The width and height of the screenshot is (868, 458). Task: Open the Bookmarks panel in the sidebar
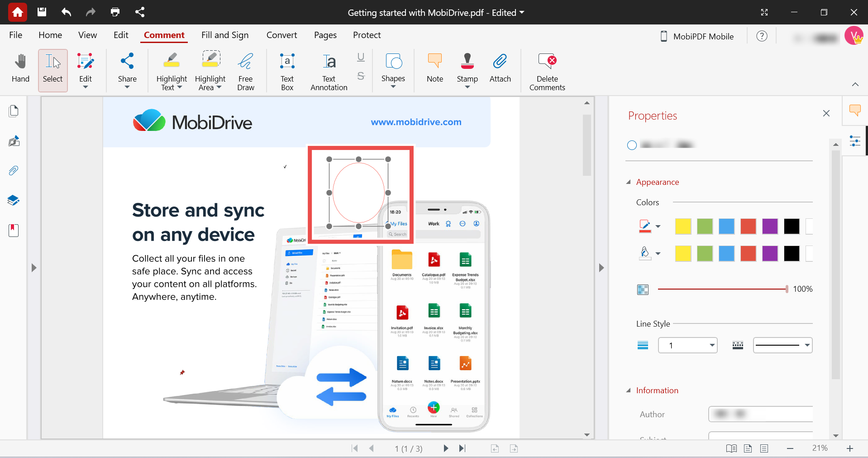point(14,230)
